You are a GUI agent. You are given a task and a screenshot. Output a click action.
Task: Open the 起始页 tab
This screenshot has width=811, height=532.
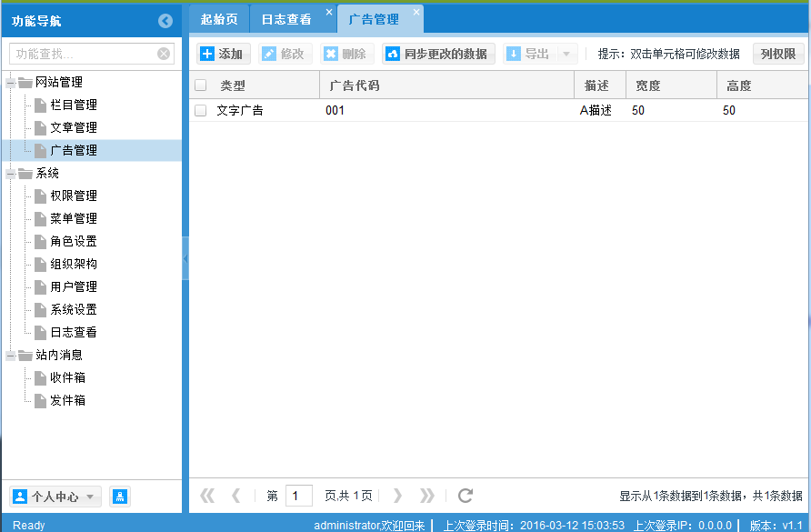tap(218, 18)
